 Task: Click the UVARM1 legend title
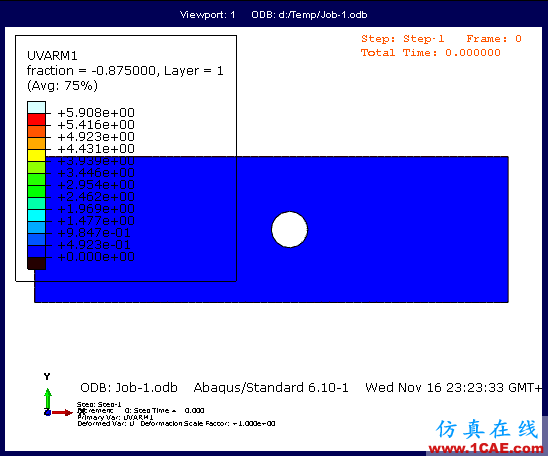click(x=52, y=56)
